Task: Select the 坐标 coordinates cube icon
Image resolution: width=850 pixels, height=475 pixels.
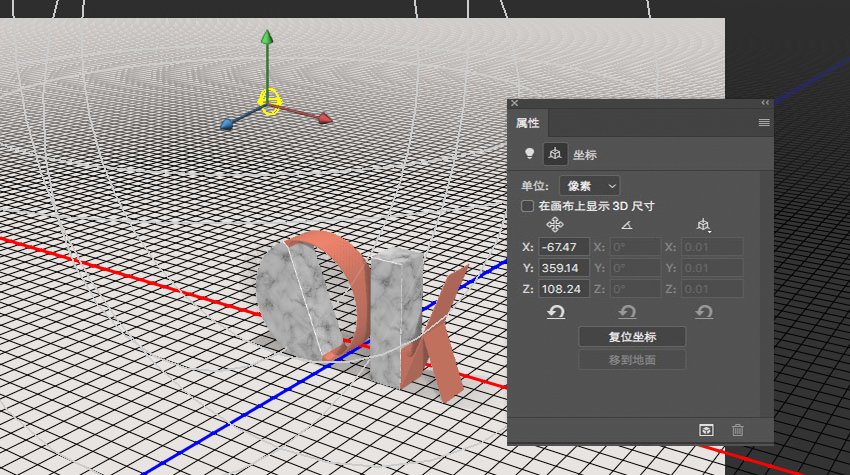Action: pos(555,154)
